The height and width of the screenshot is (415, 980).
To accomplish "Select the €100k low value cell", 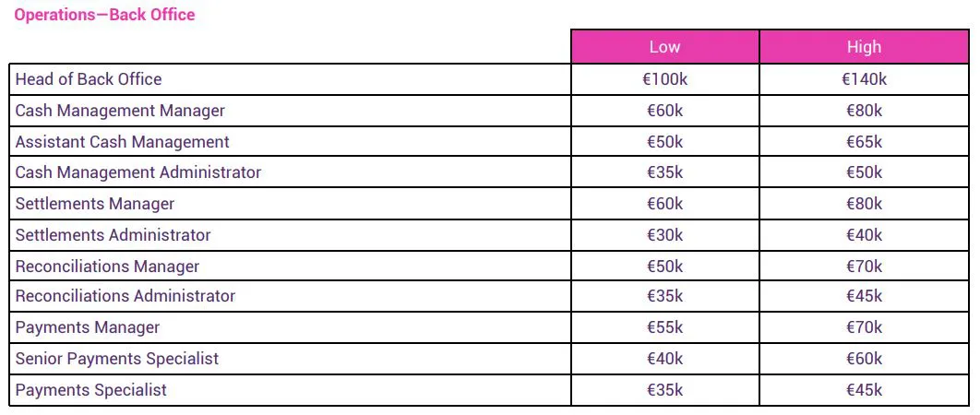I will click(665, 79).
